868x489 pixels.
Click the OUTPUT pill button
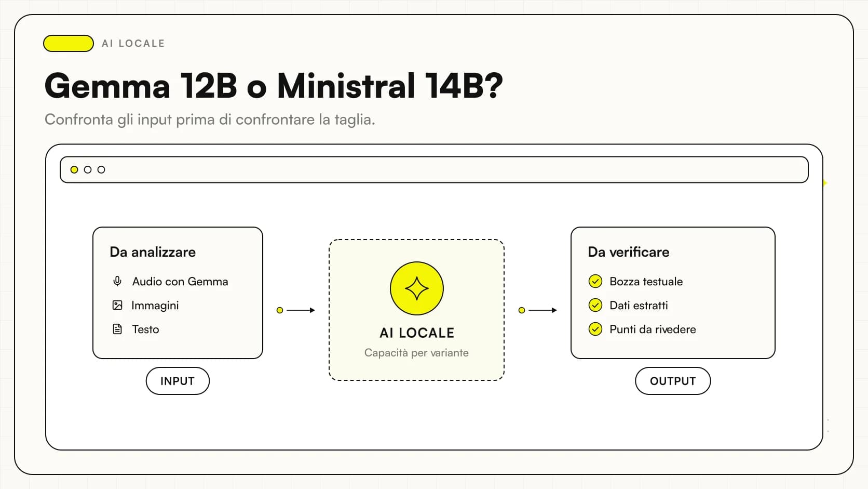click(673, 381)
